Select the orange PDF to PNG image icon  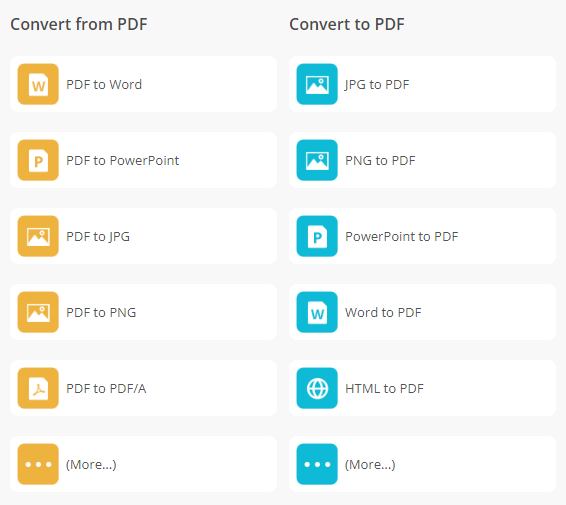point(38,312)
